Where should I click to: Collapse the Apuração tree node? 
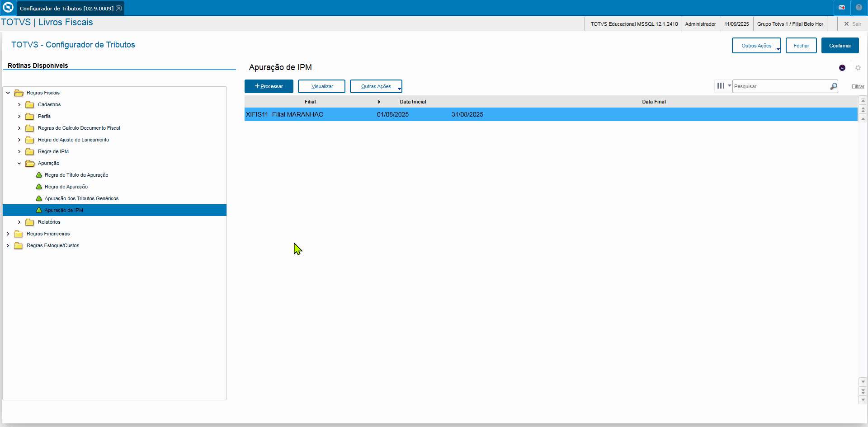(19, 163)
